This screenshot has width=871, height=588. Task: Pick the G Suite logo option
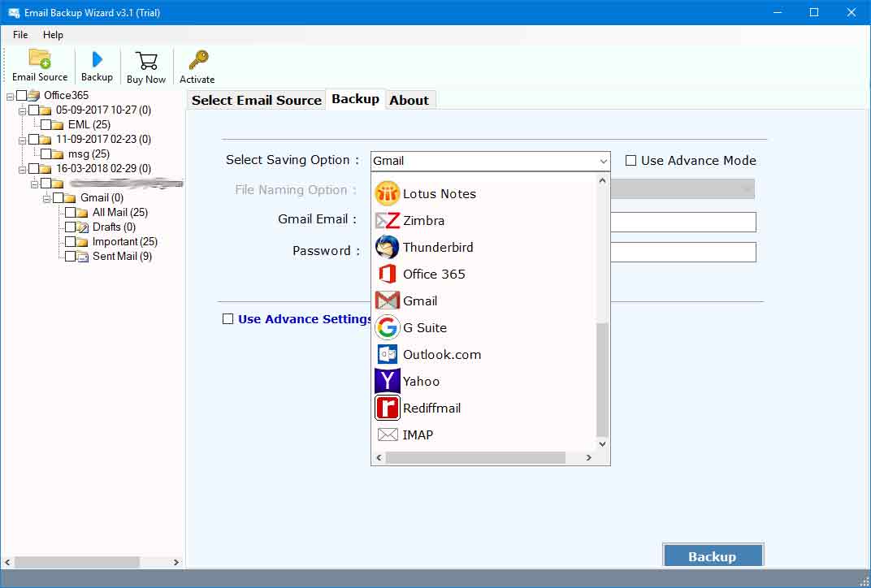(388, 327)
